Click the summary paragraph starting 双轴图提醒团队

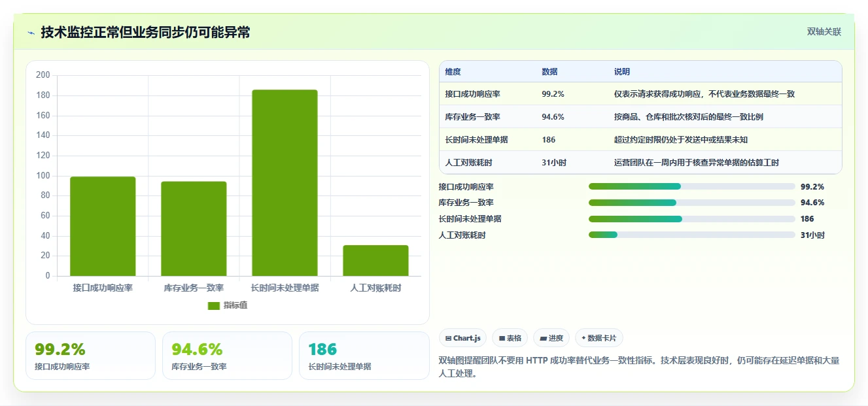click(x=638, y=367)
